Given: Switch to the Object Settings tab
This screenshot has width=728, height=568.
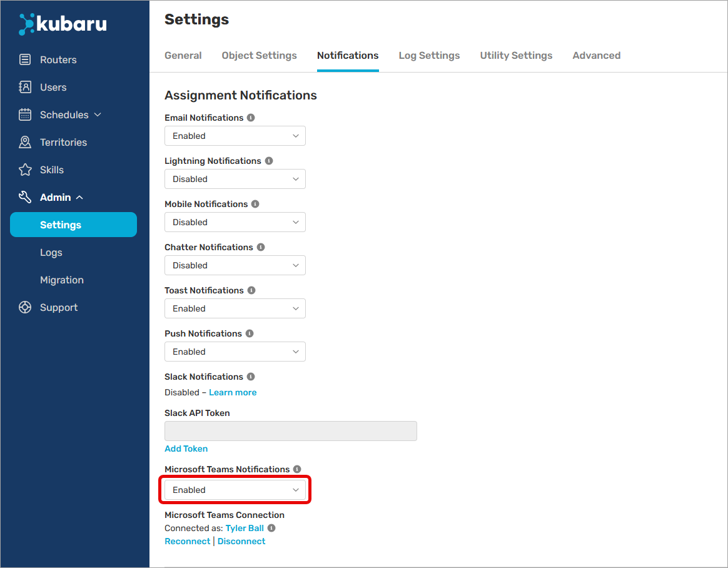Looking at the screenshot, I should (259, 56).
